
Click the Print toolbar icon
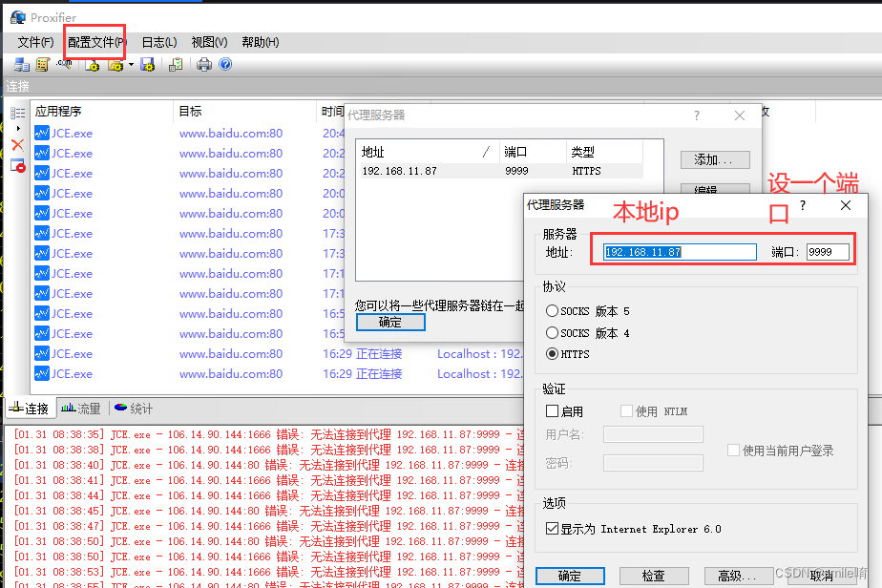[x=204, y=65]
